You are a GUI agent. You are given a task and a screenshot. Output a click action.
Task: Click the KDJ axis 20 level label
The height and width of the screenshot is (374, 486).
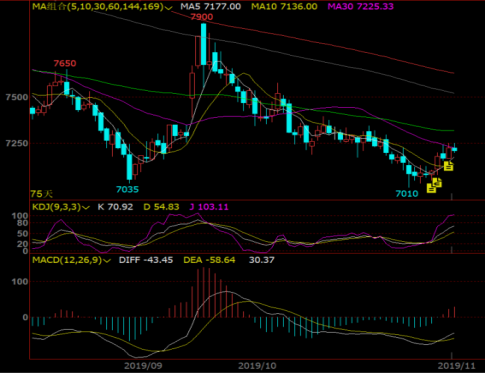click(21, 244)
